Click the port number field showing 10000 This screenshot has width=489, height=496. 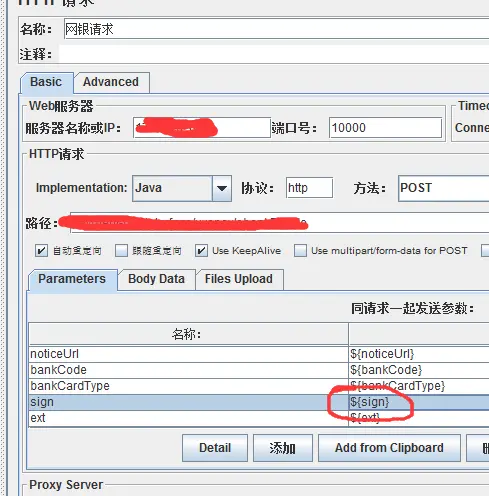click(385, 128)
